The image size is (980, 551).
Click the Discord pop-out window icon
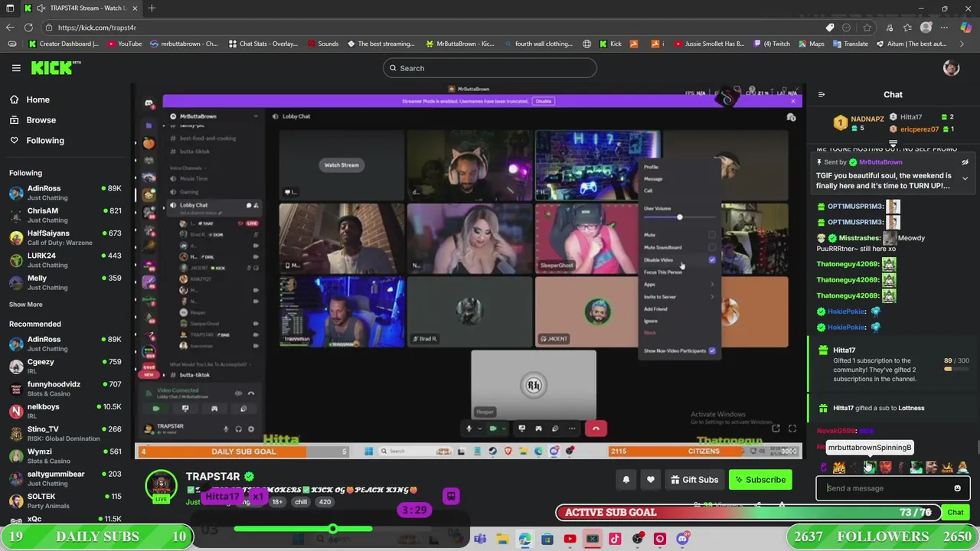(776, 429)
